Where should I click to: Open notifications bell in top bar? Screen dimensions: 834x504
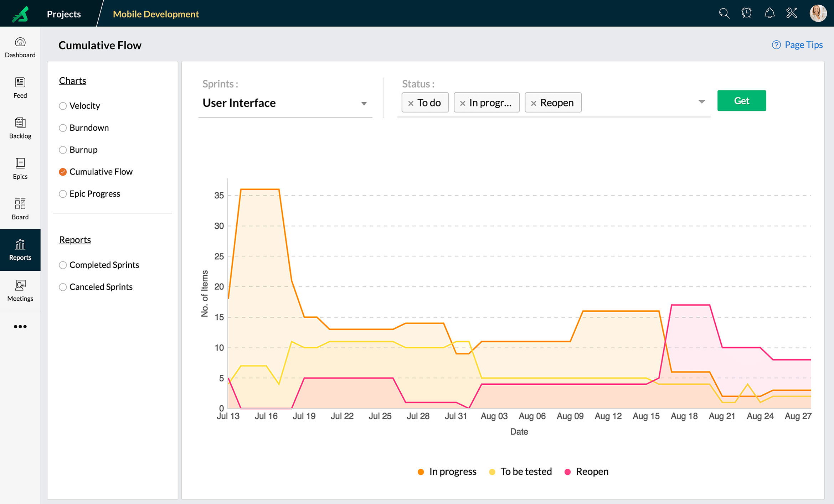[769, 13]
